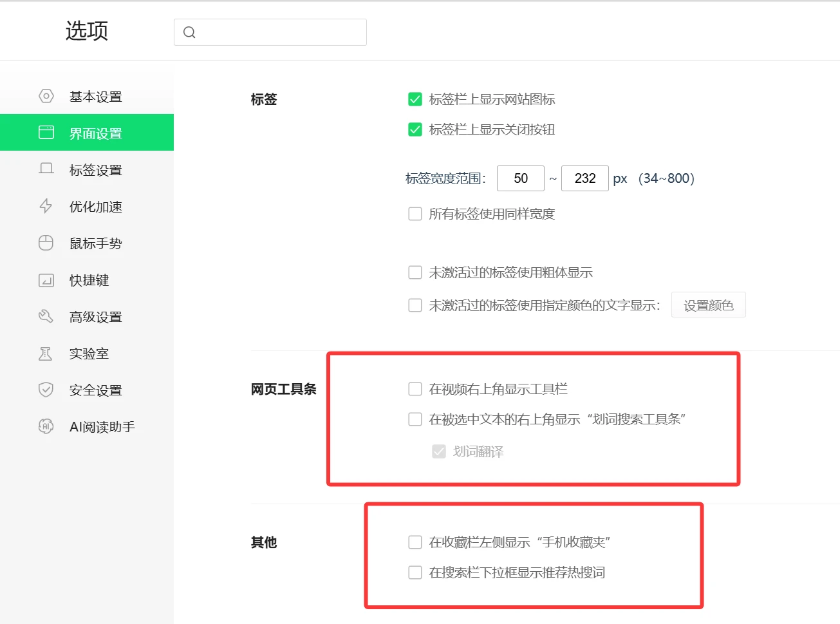
Task: Click the 快捷键 keyboard icon
Action: coord(46,280)
